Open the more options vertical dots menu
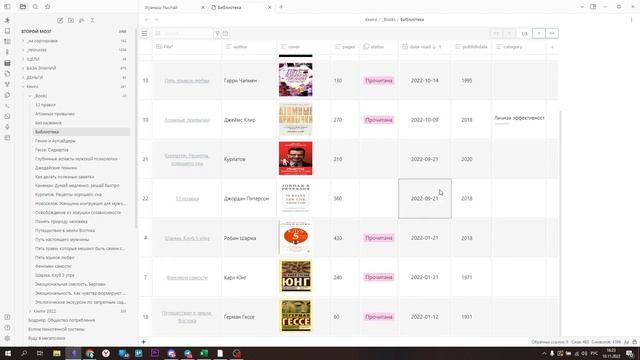Image resolution: width=640 pixels, height=360 pixels. [631, 20]
